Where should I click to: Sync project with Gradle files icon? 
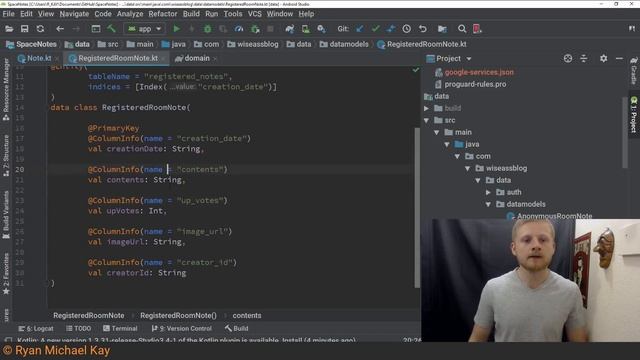coord(290,29)
